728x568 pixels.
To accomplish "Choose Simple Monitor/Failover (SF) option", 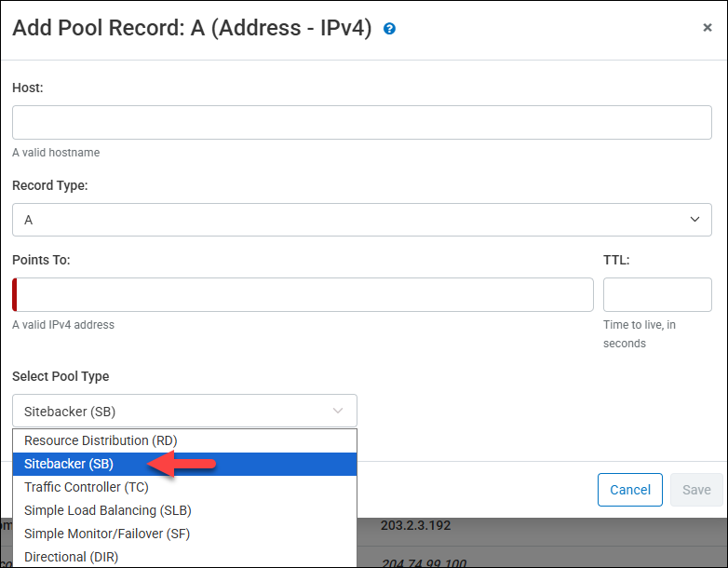I will click(x=107, y=534).
